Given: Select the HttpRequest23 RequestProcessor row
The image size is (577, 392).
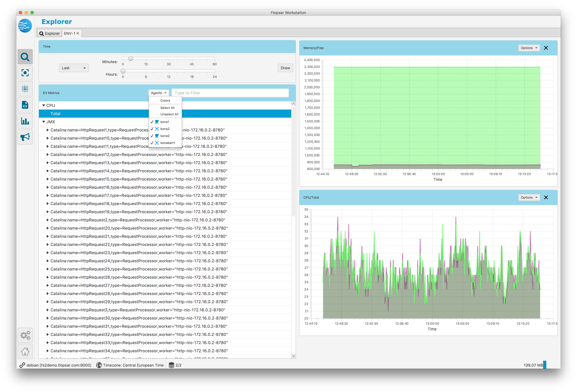Looking at the screenshot, I should tap(165, 253).
